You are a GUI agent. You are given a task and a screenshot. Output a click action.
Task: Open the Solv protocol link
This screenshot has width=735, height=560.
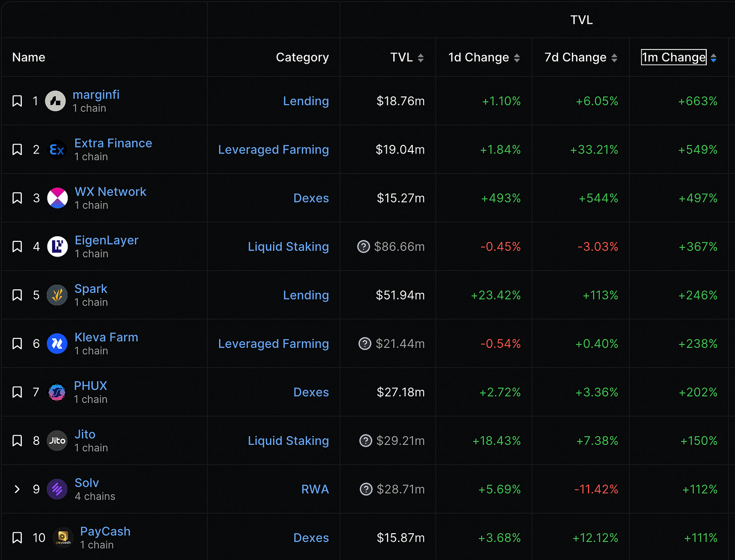point(86,482)
